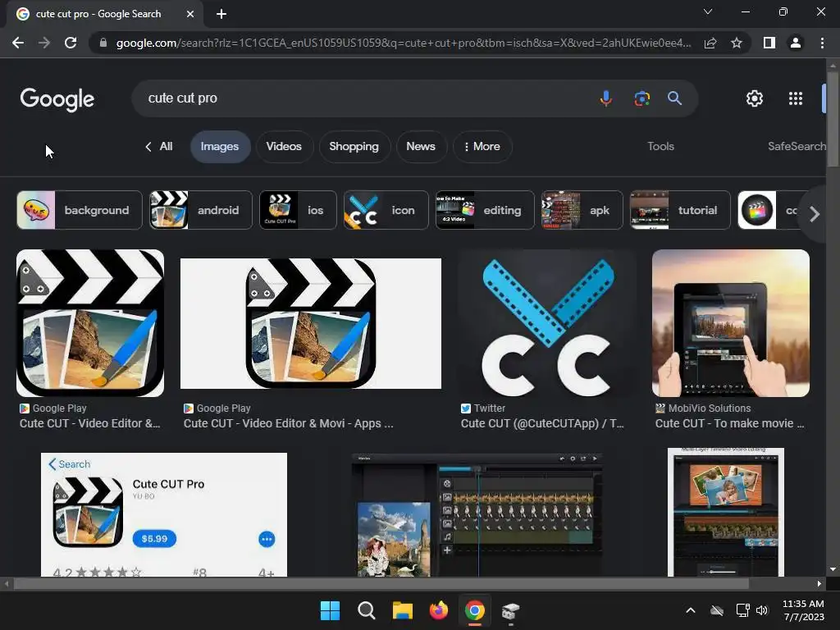Screen dimensions: 840x630
Task: Filter images by apk chip
Action: (582, 210)
